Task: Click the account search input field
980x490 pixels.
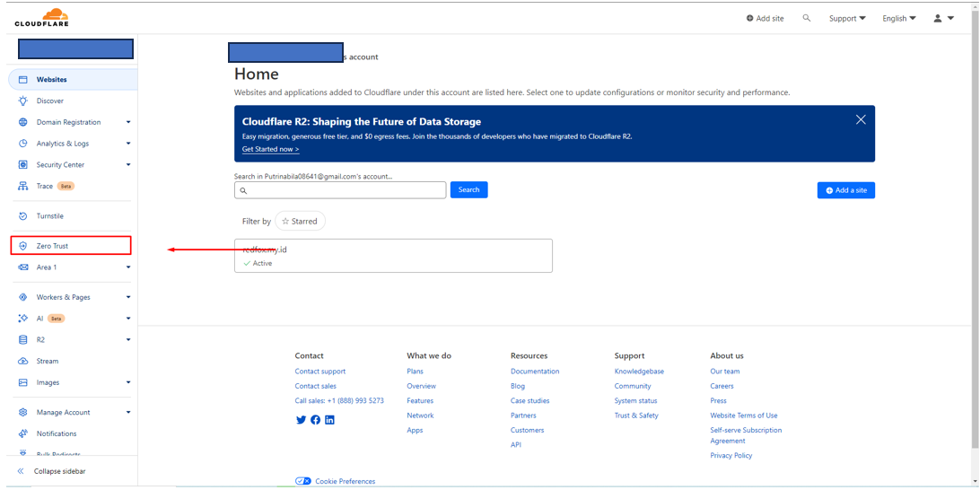Action: pos(340,190)
